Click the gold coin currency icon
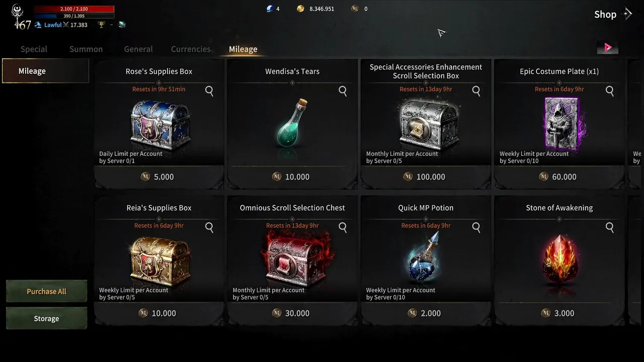 point(300,9)
